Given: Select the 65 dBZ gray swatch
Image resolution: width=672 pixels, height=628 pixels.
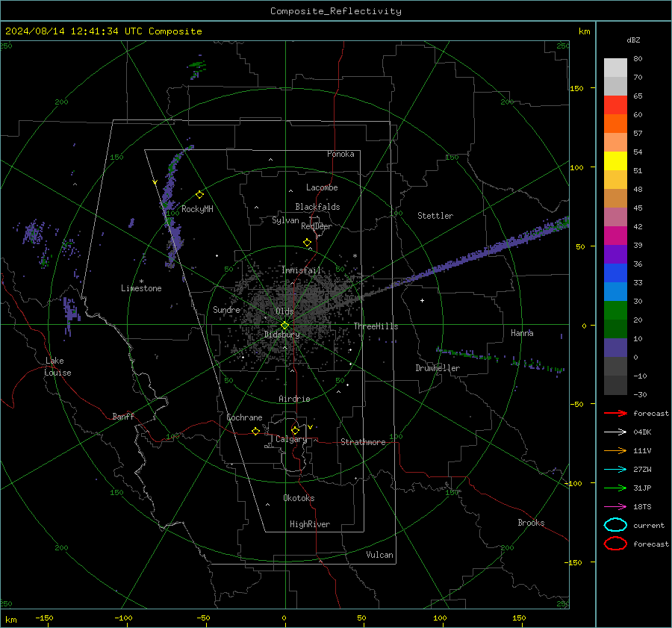Looking at the screenshot, I should [x=615, y=86].
